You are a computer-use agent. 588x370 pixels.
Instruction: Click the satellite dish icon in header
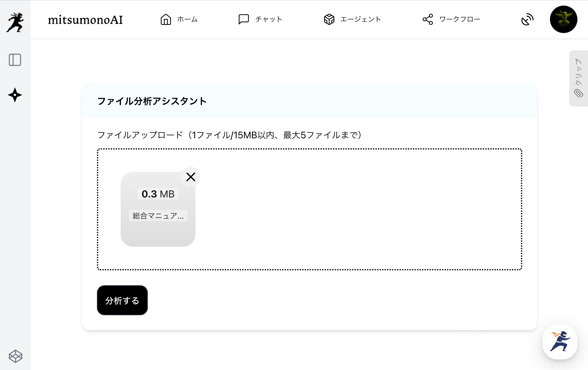[x=527, y=19]
